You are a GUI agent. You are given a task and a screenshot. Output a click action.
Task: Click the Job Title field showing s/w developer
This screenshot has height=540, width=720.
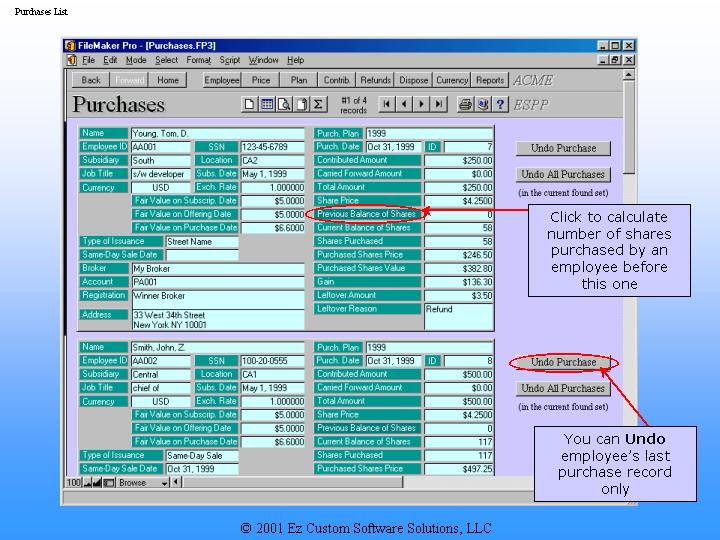coord(161,174)
